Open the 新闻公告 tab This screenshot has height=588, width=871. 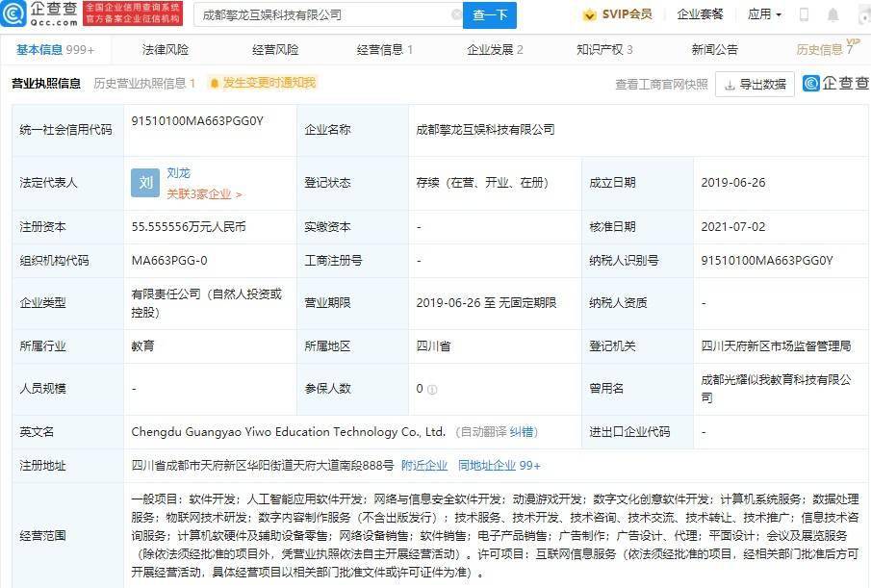coord(714,50)
